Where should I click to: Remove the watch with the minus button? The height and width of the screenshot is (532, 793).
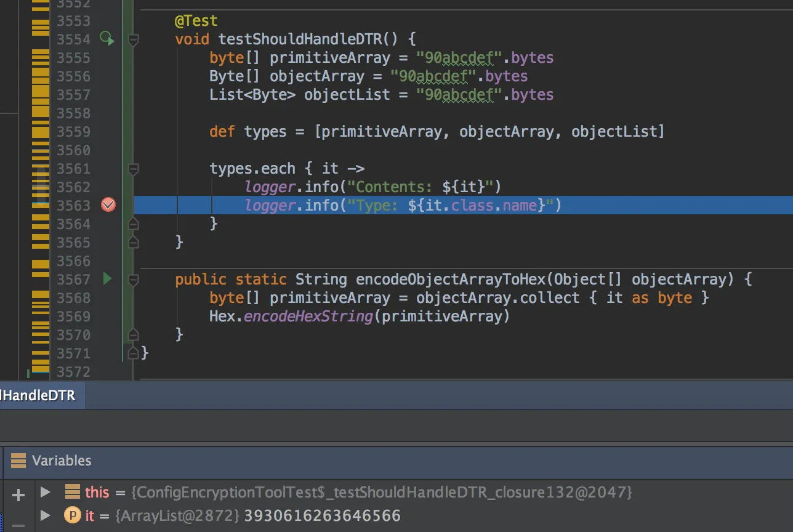18,525
